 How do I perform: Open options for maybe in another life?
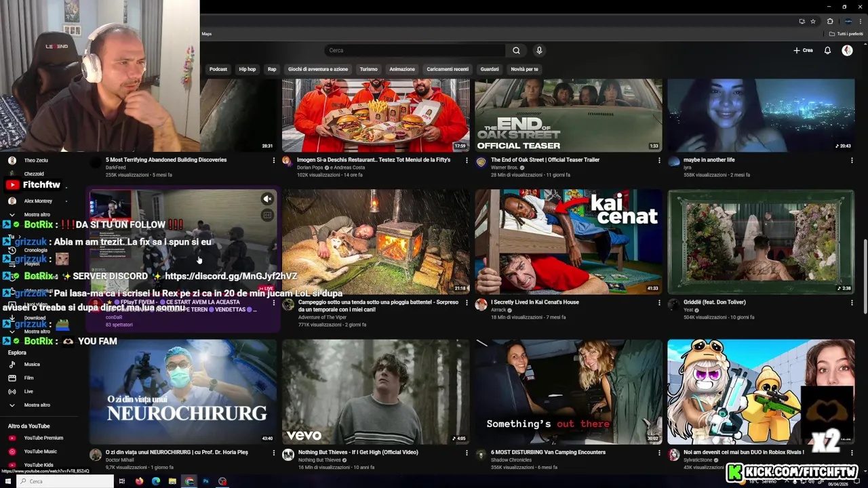point(852,161)
